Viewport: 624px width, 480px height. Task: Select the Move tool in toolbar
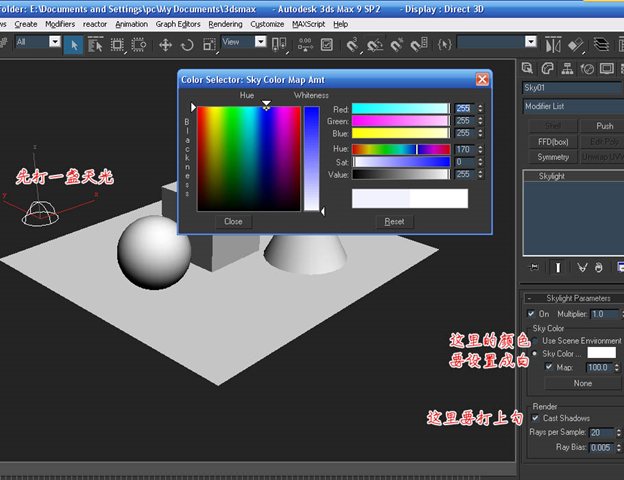[166, 45]
